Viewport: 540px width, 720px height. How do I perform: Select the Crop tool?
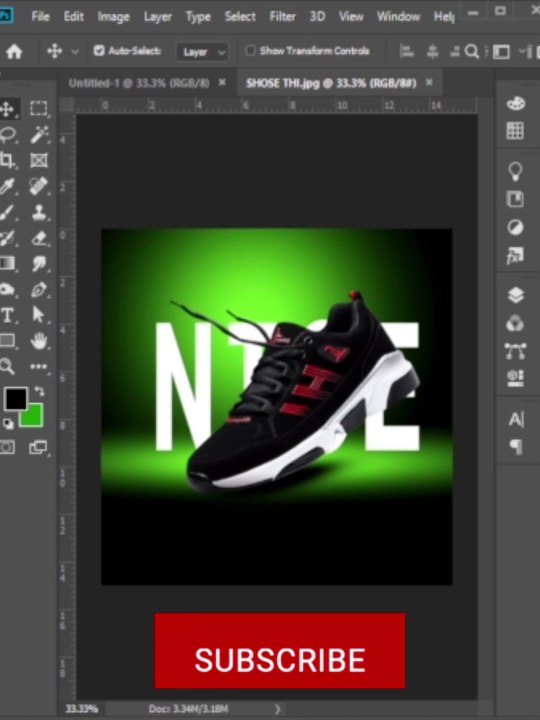(7, 160)
